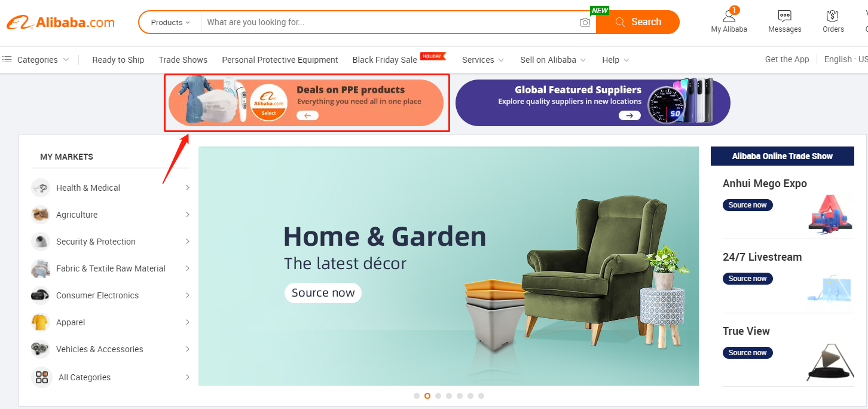This screenshot has width=868, height=409.
Task: Select the Apparel t-shirt icon
Action: [x=41, y=322]
